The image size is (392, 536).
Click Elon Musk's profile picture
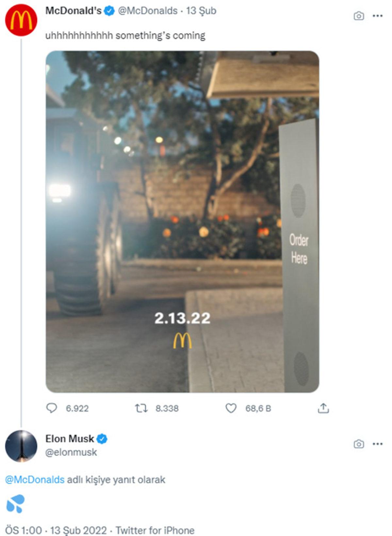click(20, 446)
